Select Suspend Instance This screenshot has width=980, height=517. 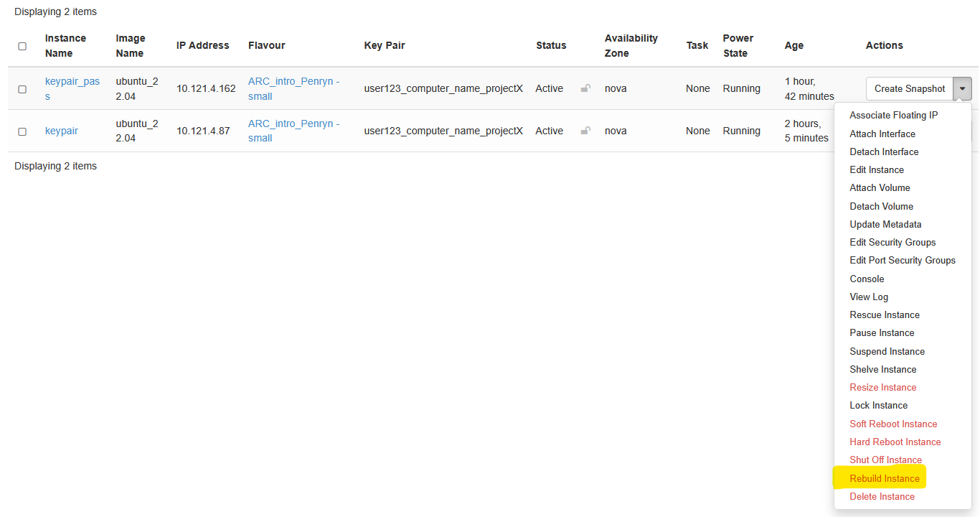887,351
